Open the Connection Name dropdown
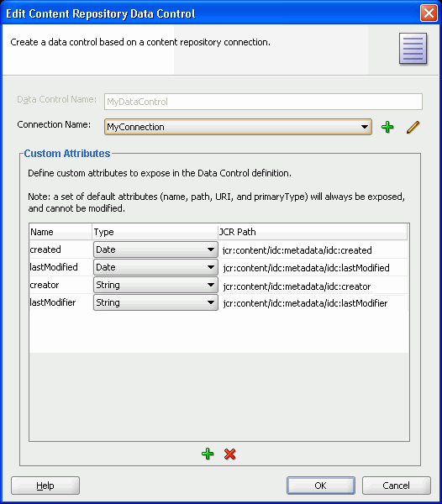The image size is (442, 504). coord(238,127)
